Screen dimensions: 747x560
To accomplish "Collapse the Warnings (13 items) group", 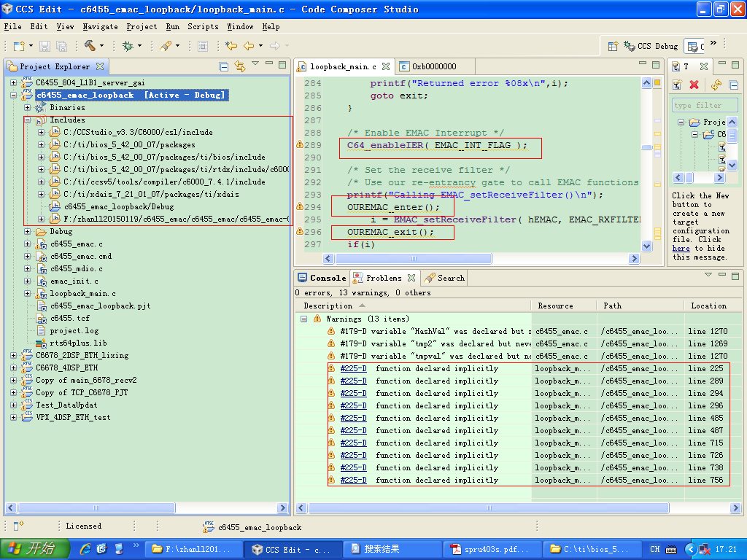I will tap(304, 319).
